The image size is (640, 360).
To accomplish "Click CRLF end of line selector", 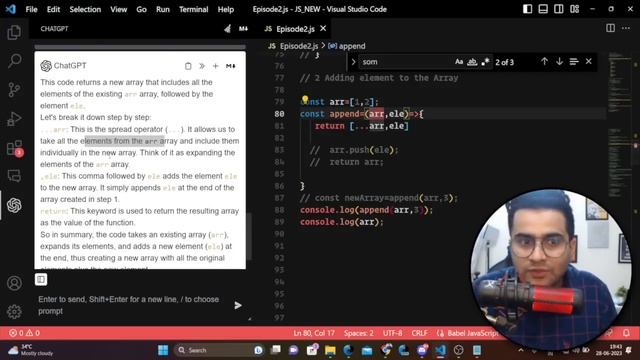I will tap(420, 333).
